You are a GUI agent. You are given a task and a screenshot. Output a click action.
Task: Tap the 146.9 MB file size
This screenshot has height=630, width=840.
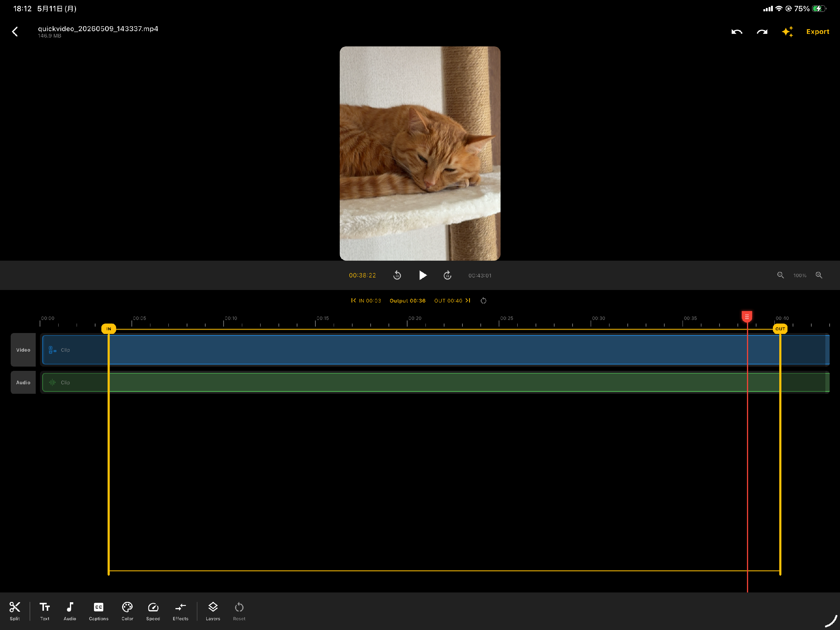pos(49,36)
